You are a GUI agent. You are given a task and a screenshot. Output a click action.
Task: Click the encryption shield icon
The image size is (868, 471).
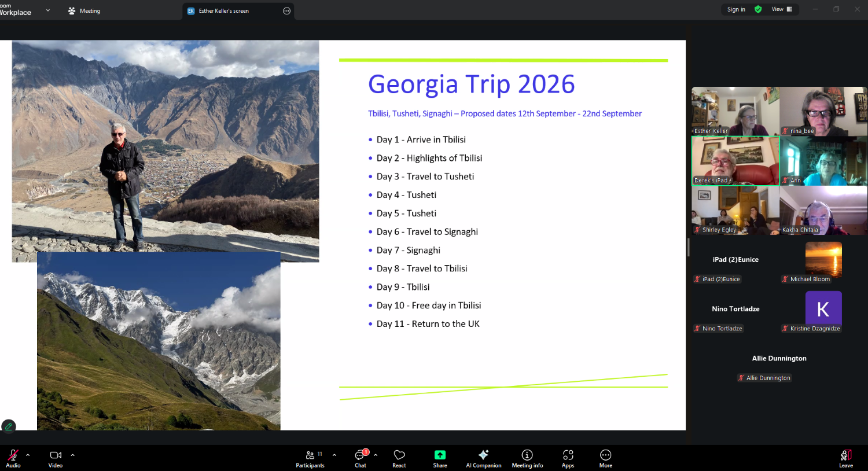click(758, 9)
